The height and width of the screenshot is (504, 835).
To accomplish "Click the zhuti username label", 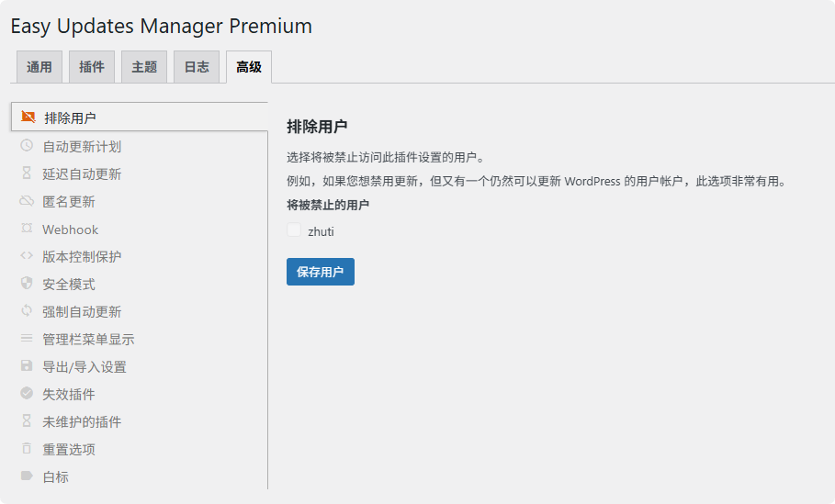I will (x=322, y=231).
